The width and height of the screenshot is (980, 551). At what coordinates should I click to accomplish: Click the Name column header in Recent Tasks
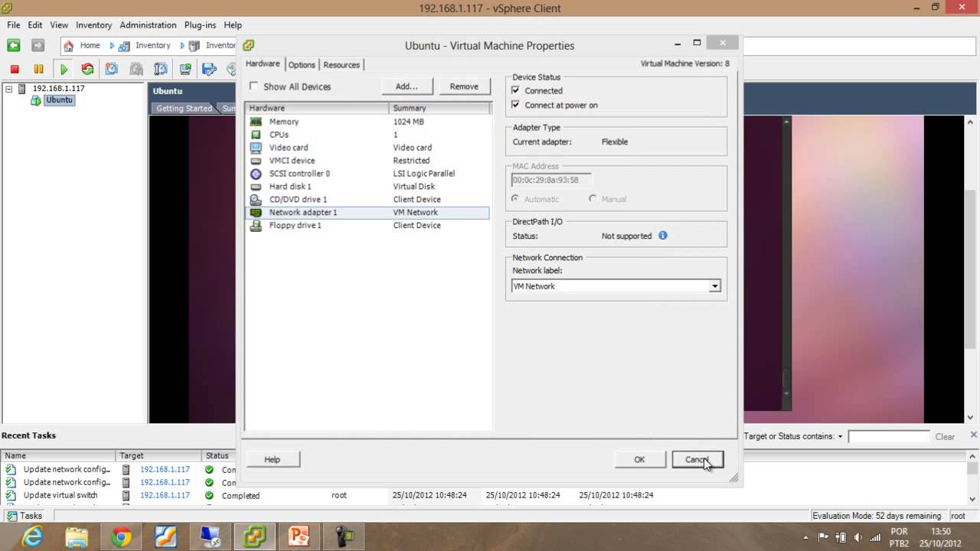pos(57,455)
